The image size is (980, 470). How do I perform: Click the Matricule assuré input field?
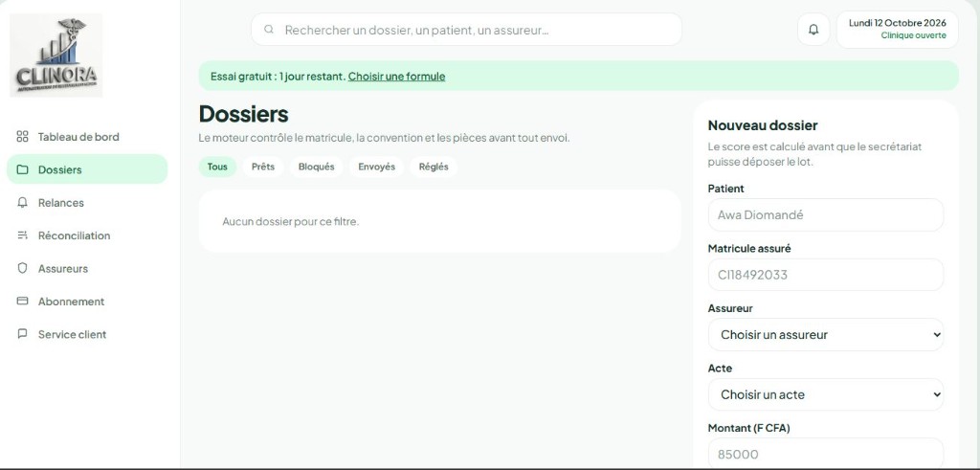click(x=826, y=275)
